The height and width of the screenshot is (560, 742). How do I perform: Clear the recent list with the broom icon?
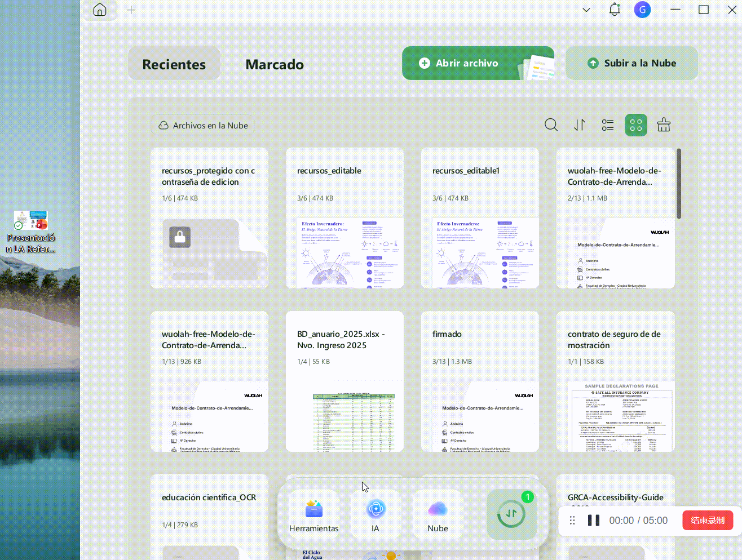664,125
